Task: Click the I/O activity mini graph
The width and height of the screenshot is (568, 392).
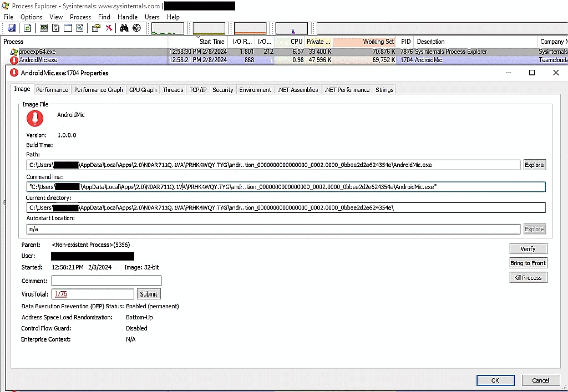Action: (x=292, y=29)
